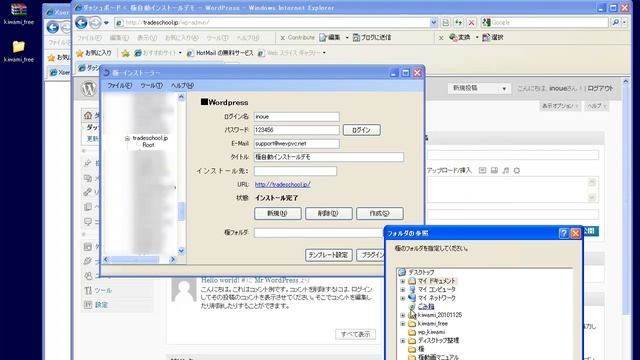Expand the マイ ネットワーク tree node
This screenshot has width=640, height=360.
pyautogui.click(x=403, y=298)
